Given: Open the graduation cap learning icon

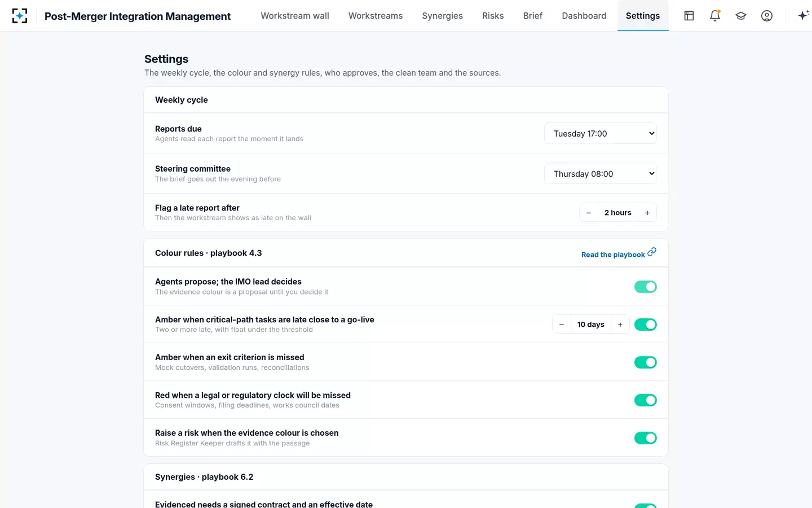Looking at the screenshot, I should click(x=741, y=16).
